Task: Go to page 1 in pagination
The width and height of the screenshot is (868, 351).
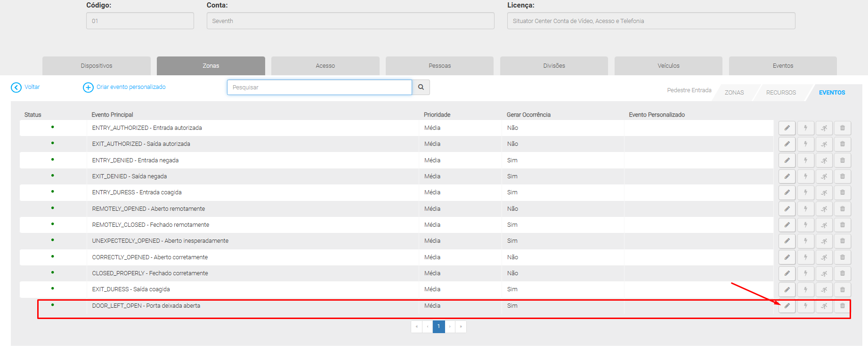Action: (438, 327)
